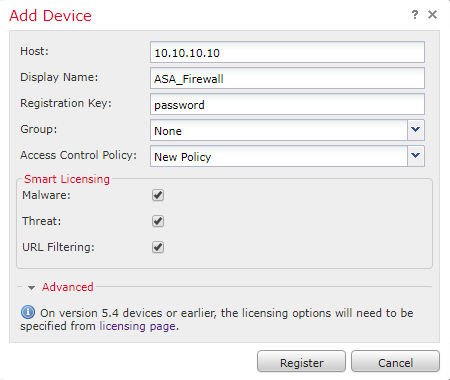Expand the Advanced section triangle
The width and height of the screenshot is (450, 380).
coord(31,288)
